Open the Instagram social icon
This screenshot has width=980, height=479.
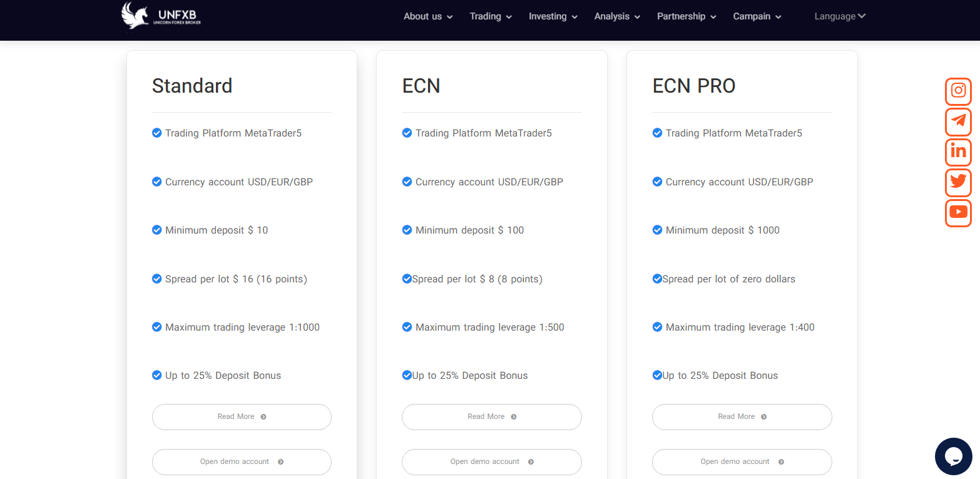point(957,91)
